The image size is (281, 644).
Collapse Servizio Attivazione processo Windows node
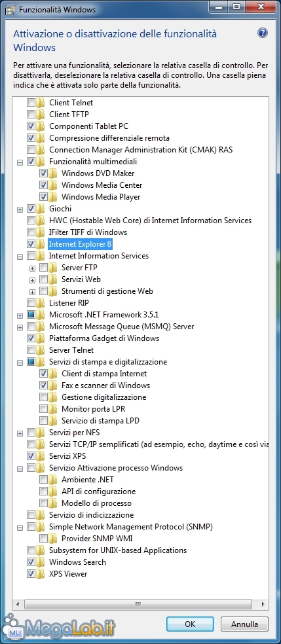coord(20,469)
